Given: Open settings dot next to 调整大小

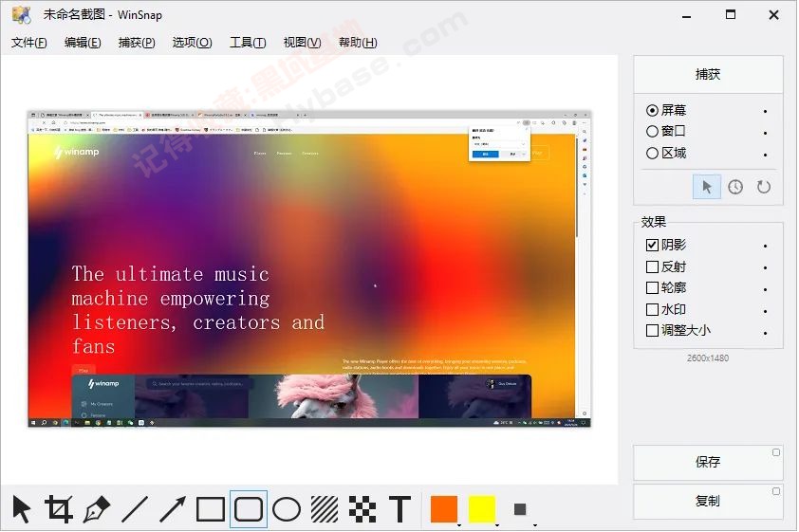Looking at the screenshot, I should (766, 333).
